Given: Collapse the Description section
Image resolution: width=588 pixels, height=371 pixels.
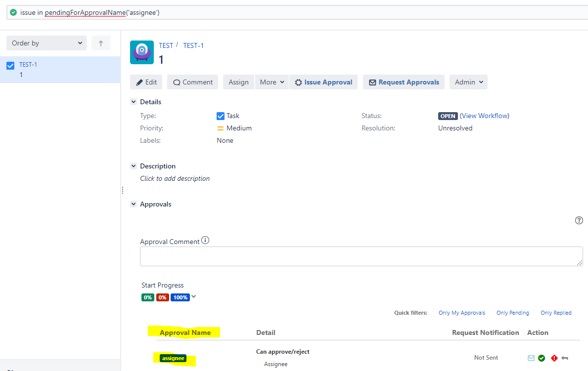Looking at the screenshot, I should click(x=134, y=166).
